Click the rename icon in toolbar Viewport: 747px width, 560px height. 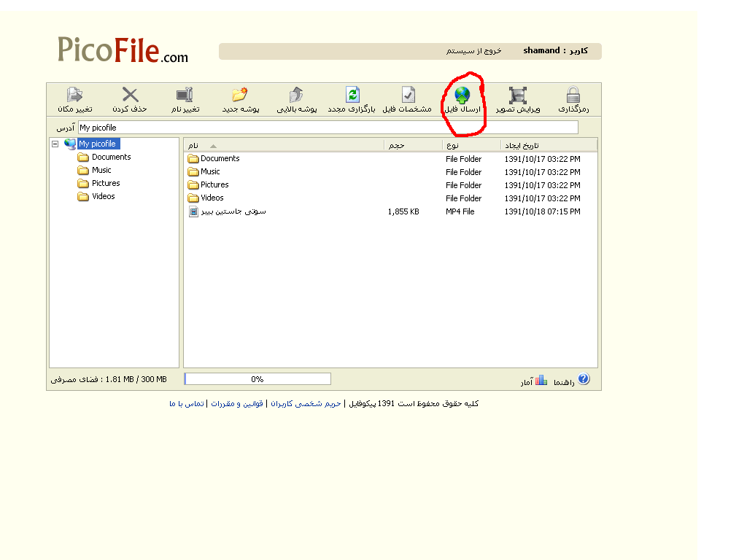pos(185,95)
